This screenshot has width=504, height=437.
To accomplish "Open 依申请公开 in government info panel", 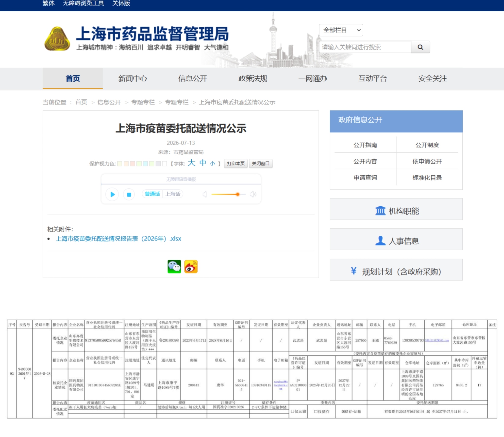I will click(427, 161).
